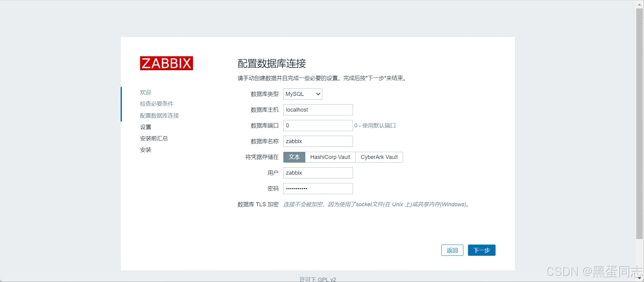Viewport: 644px width, 282px height.
Task: Click the password field (密码)
Action: [x=318, y=189]
